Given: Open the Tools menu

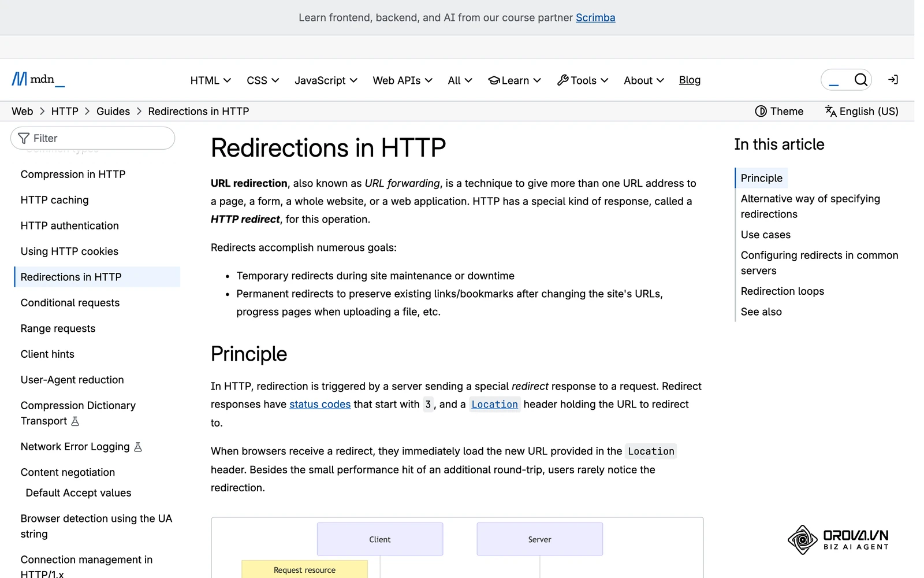Looking at the screenshot, I should click(583, 80).
